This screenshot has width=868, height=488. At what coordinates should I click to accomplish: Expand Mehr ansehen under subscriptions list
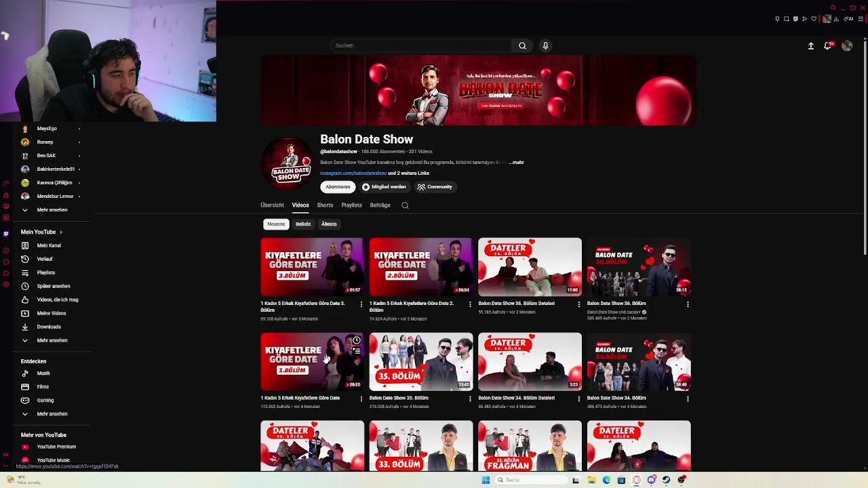click(x=50, y=210)
